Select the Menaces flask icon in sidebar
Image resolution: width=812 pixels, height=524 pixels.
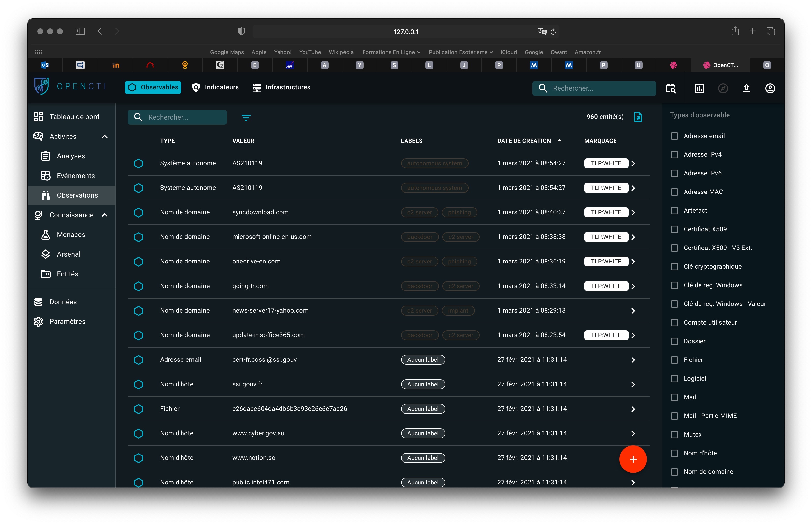coord(46,234)
